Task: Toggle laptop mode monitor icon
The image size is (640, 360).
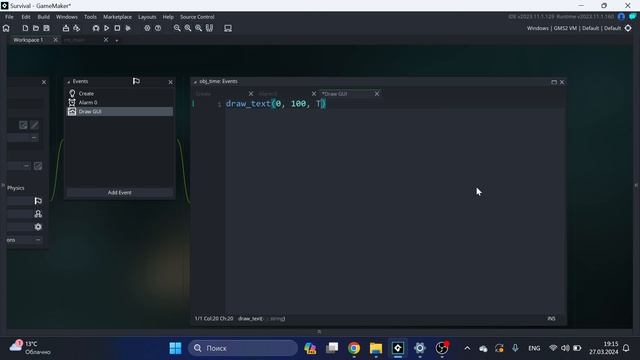Action: 228,28
